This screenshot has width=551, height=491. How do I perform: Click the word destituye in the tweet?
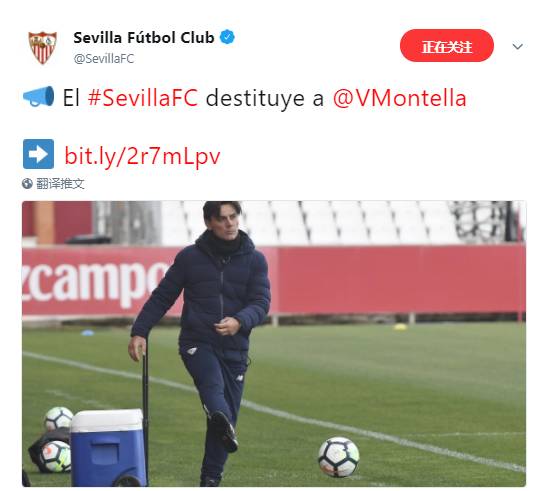click(255, 98)
